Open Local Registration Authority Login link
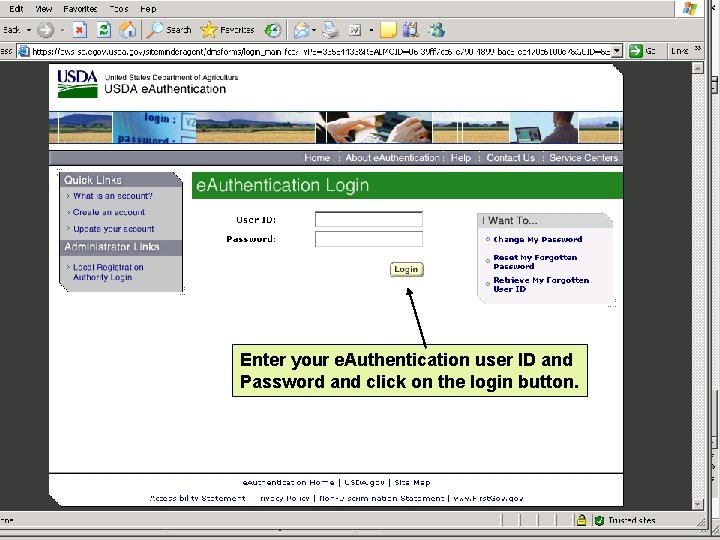The width and height of the screenshot is (720, 540). (x=108, y=272)
